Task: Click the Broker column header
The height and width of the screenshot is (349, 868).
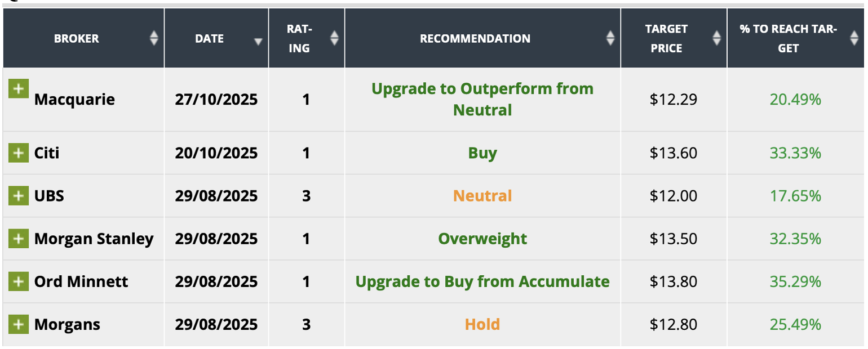Action: click(77, 38)
